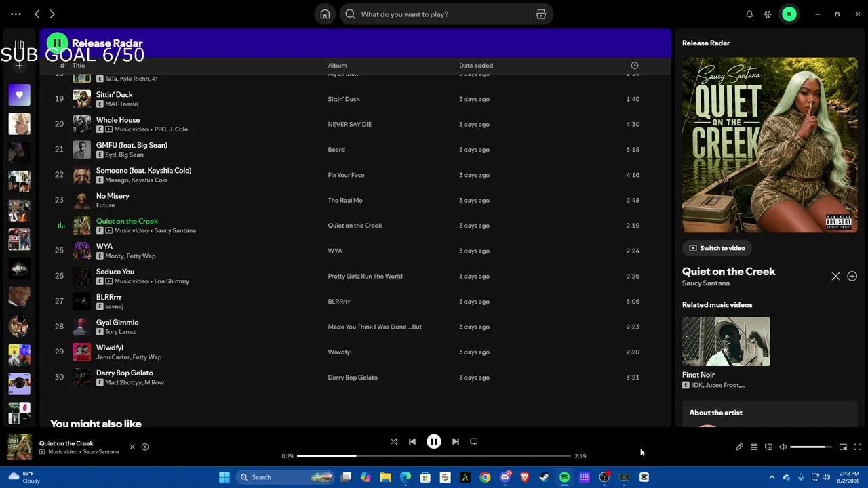Image resolution: width=868 pixels, height=488 pixels.
Task: Sort tracks by the Album column
Action: click(x=337, y=66)
